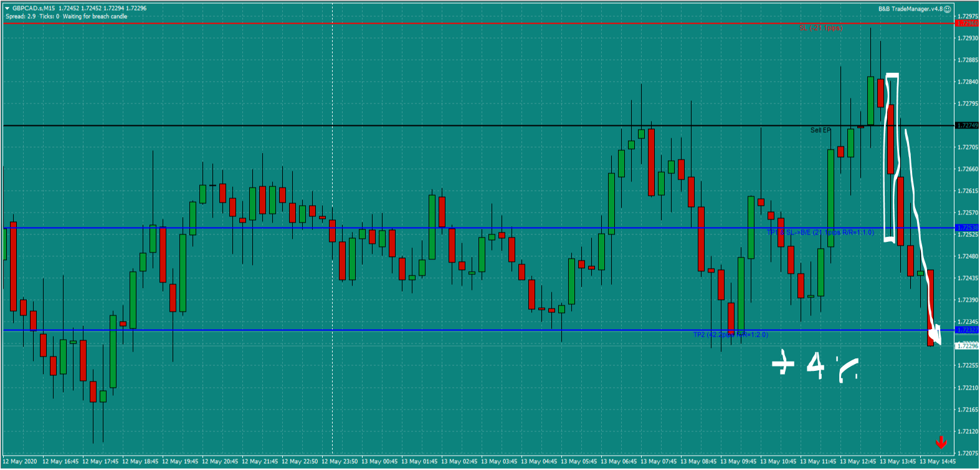The image size is (980, 470).
Task: Click the '13 May 01:45' time axis label
Action: pyautogui.click(x=419, y=461)
